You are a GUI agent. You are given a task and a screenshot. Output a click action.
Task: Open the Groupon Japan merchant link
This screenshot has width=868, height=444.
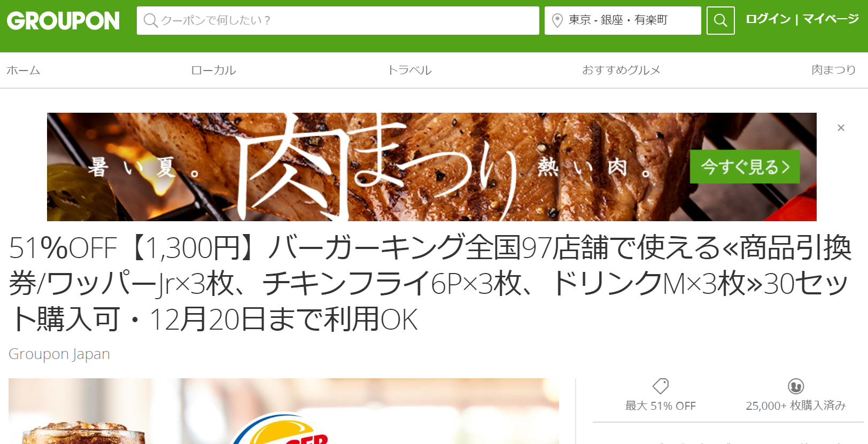click(x=59, y=354)
